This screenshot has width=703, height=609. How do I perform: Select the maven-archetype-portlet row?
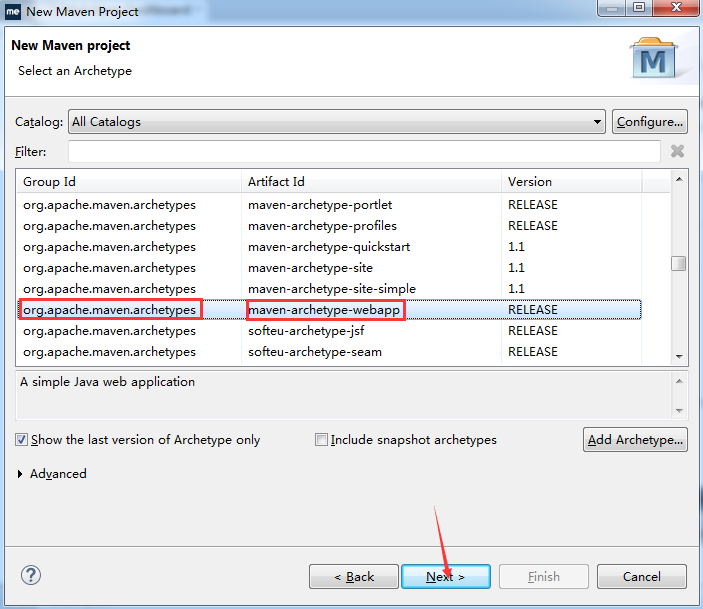coord(330,205)
